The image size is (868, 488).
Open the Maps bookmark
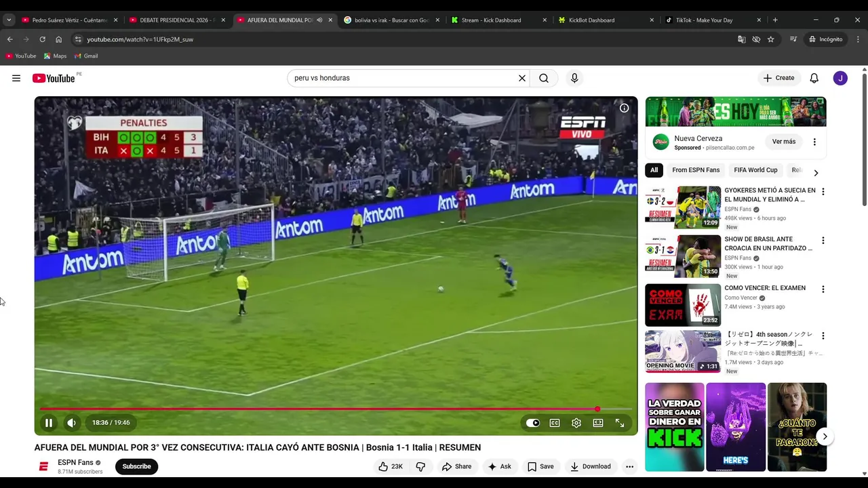tap(55, 56)
